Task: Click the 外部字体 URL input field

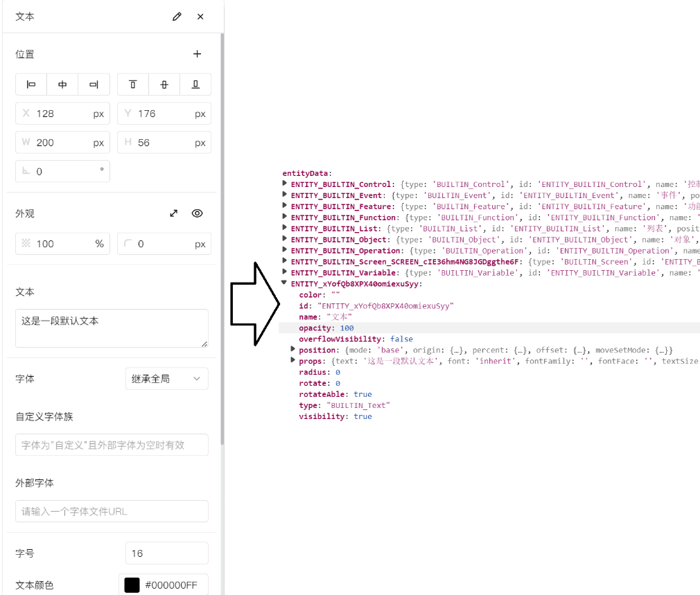Action: point(112,511)
